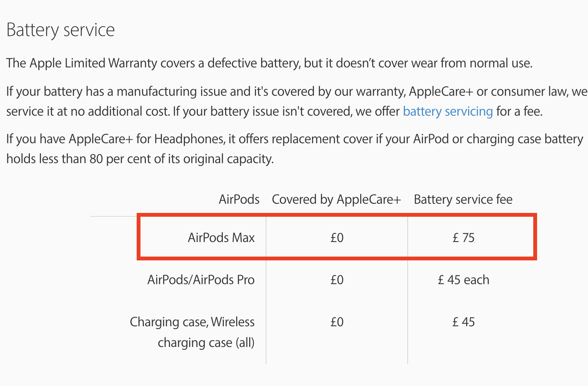Click the Battery service fee column header
The width and height of the screenshot is (588, 386).
tap(463, 200)
